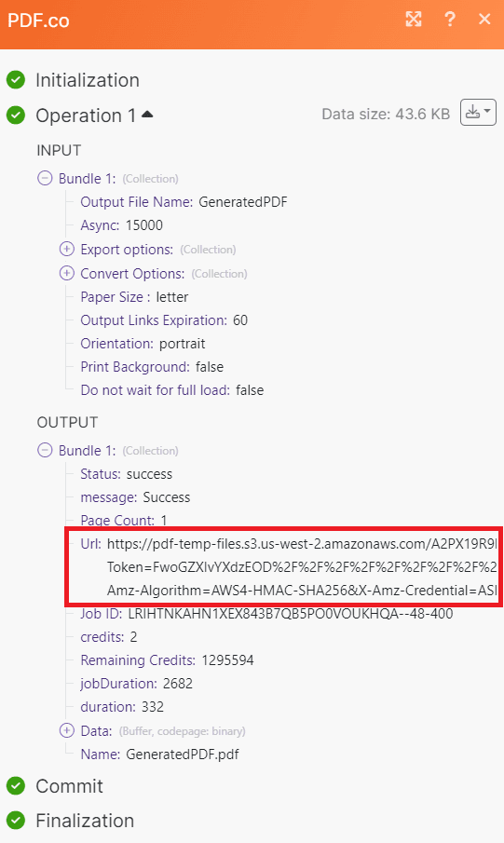The image size is (504, 843).
Task: Click the Finalization green check icon
Action: pos(16,821)
